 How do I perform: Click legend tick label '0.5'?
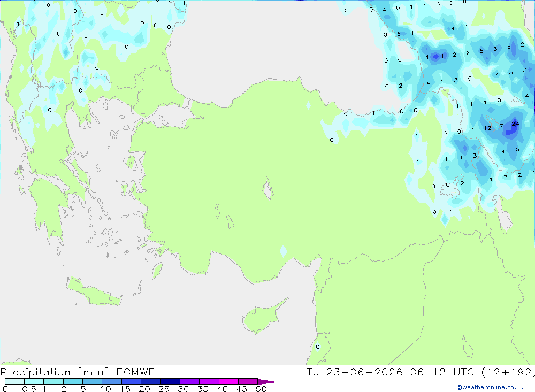pos(29,389)
